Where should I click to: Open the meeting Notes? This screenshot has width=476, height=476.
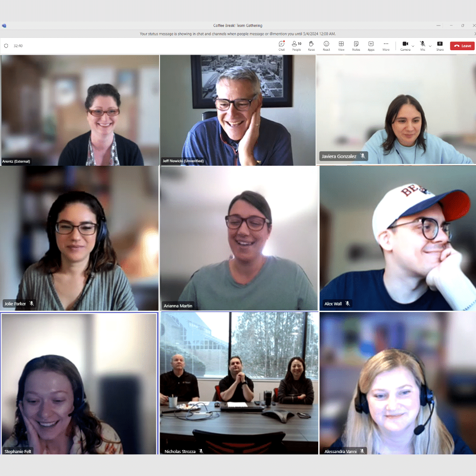[356, 46]
